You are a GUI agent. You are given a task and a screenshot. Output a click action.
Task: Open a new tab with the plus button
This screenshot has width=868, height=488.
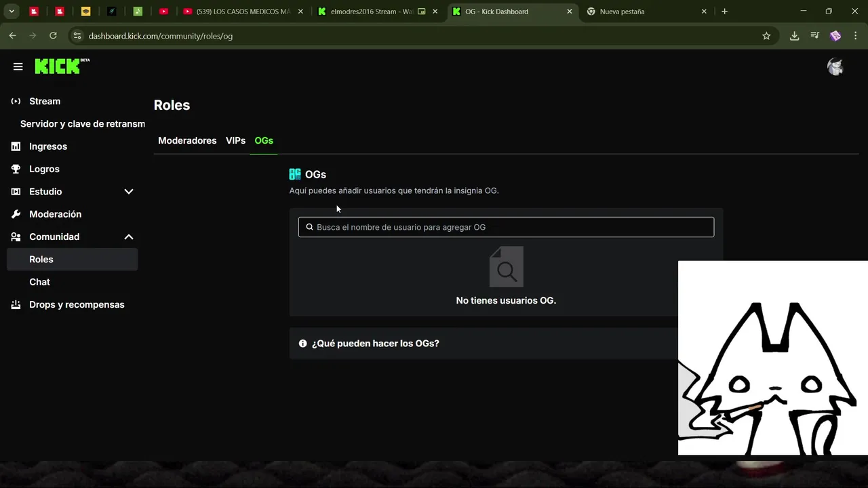[x=724, y=12]
